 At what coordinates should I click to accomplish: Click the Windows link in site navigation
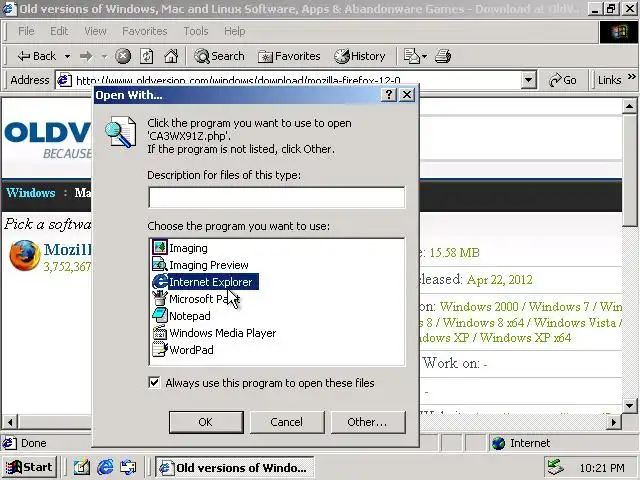[31, 193]
